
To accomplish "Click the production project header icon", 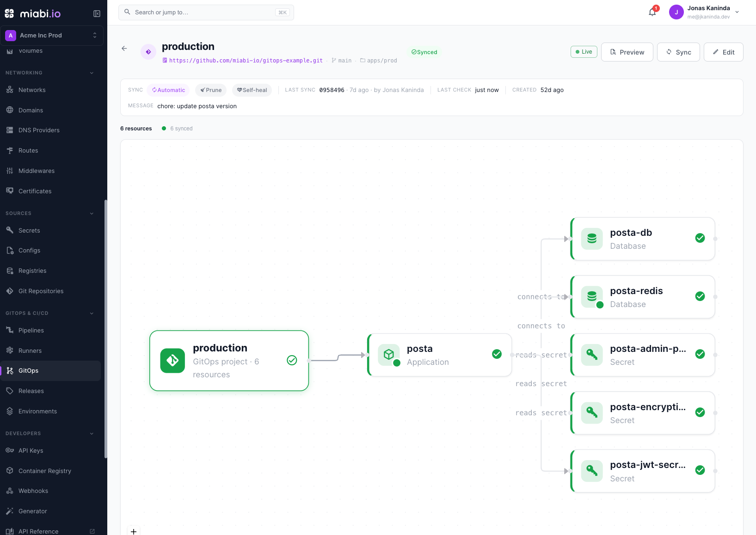I will click(148, 52).
